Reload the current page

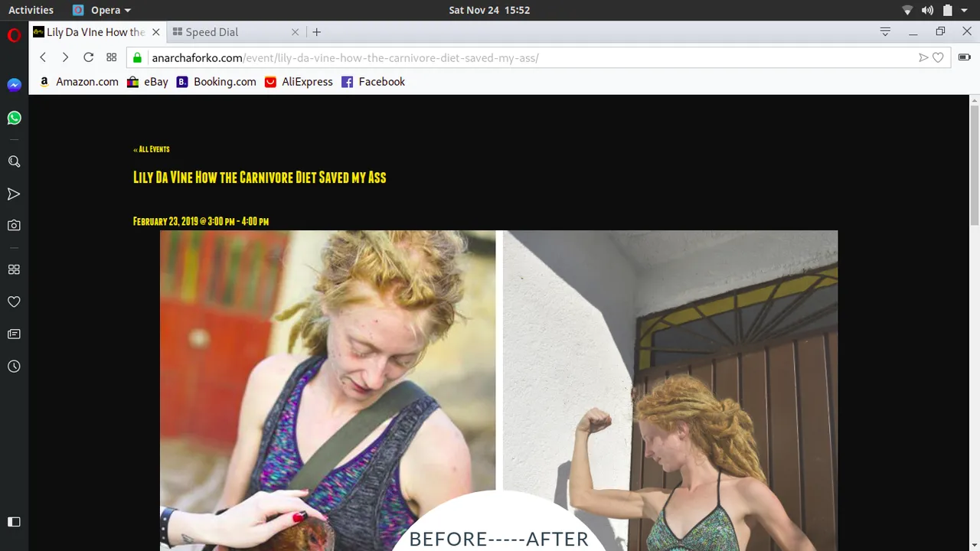pos(88,57)
